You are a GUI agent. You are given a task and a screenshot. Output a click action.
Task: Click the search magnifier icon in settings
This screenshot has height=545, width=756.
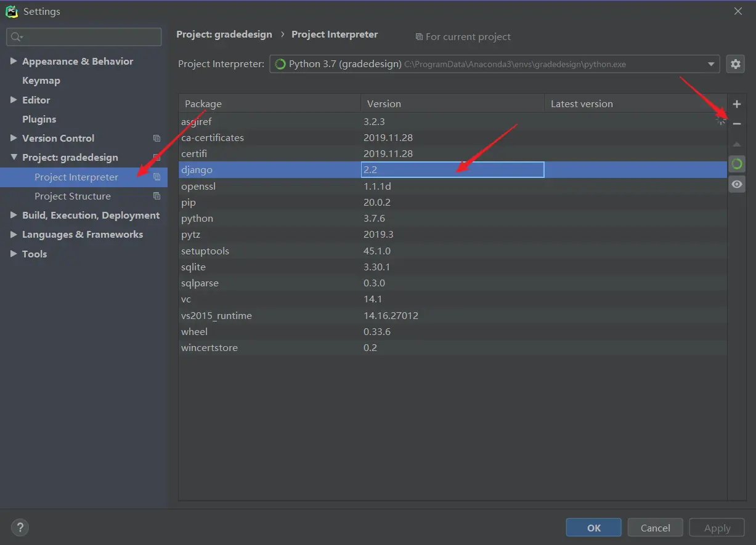tap(17, 37)
